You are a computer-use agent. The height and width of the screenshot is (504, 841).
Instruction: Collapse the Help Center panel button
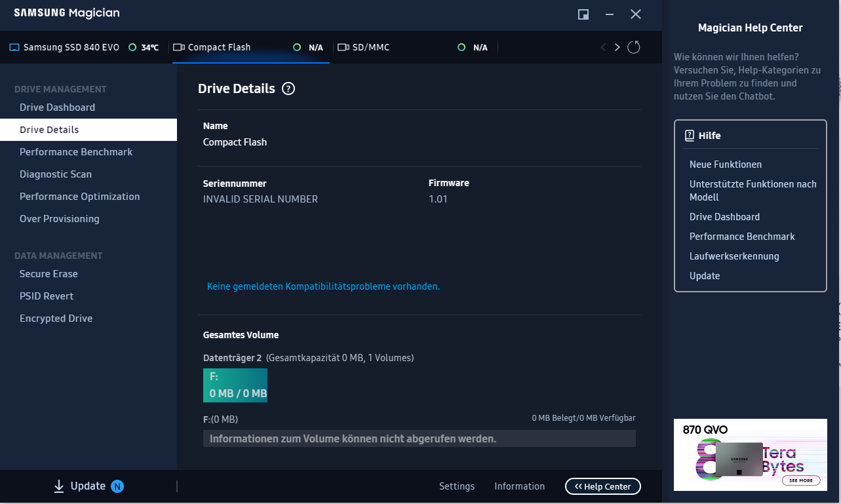[603, 486]
